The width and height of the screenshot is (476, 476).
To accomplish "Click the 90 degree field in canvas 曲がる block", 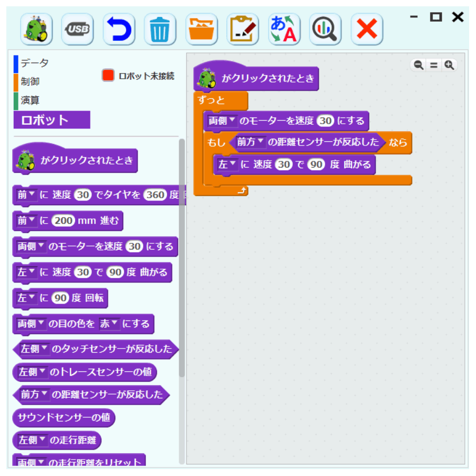I will pos(316,164).
